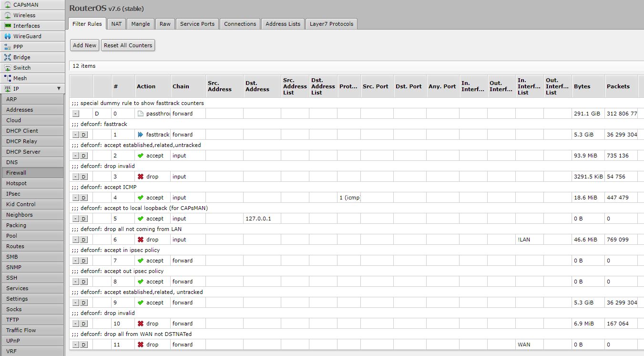Click accept checkmark in rule 9

pos(141,303)
